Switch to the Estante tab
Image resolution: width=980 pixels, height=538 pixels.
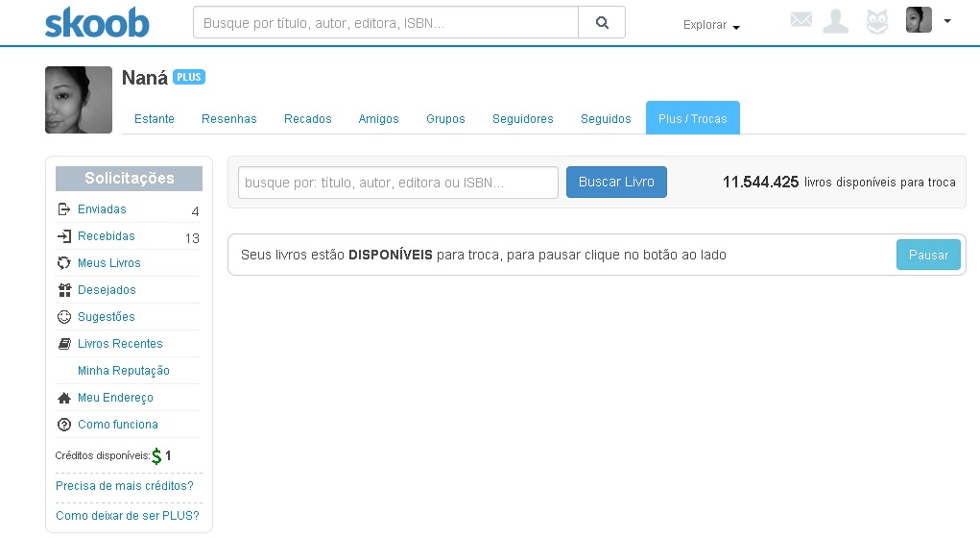coord(155,119)
